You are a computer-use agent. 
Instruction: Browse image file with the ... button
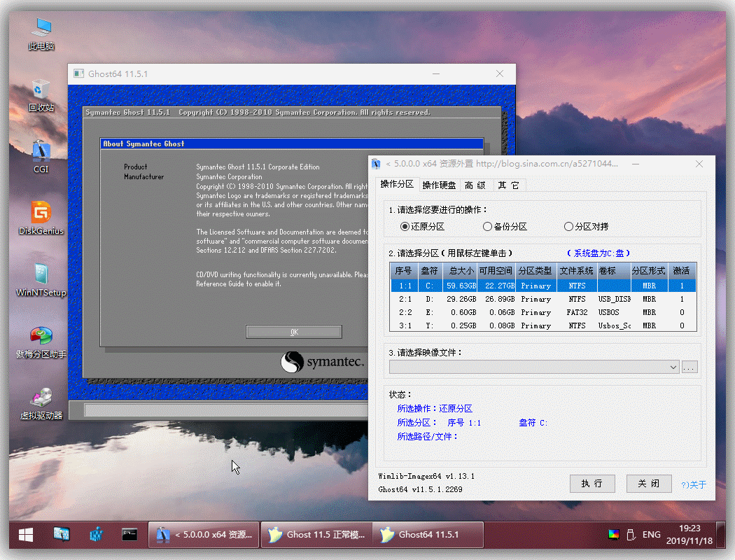689,367
